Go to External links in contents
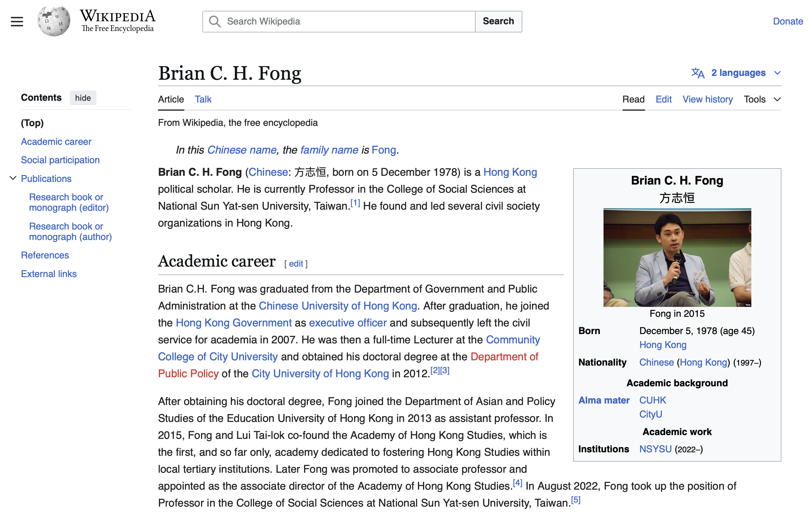Viewport: 808px width, 532px height. pos(49,274)
